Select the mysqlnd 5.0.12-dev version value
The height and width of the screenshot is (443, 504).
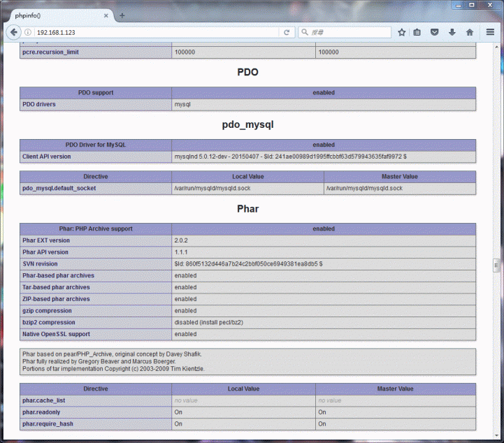pyautogui.click(x=290, y=157)
